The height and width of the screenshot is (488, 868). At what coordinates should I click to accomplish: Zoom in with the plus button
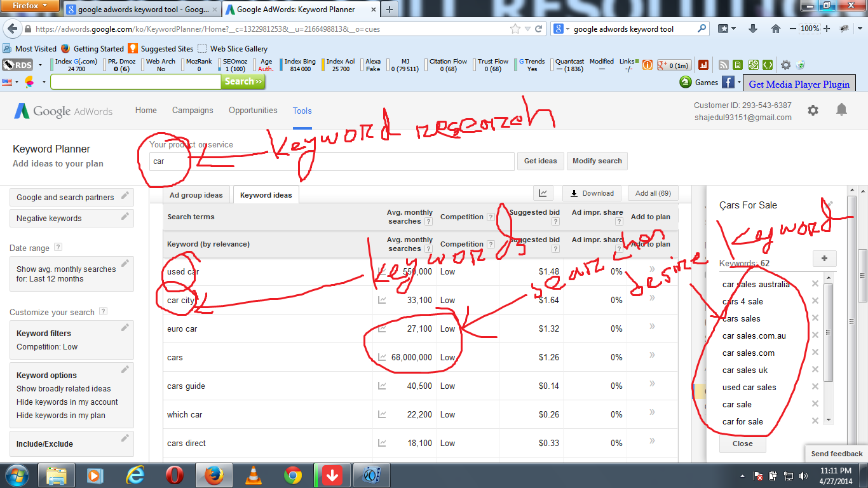click(827, 29)
